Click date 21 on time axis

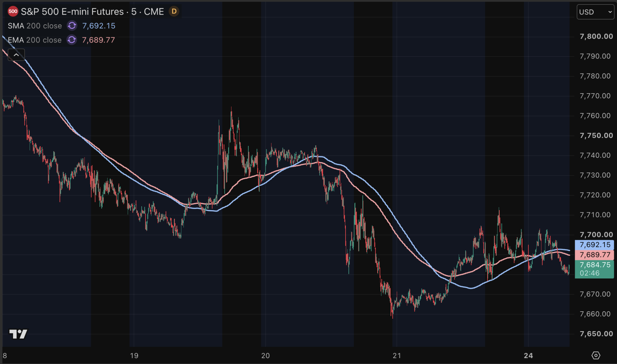coord(397,355)
